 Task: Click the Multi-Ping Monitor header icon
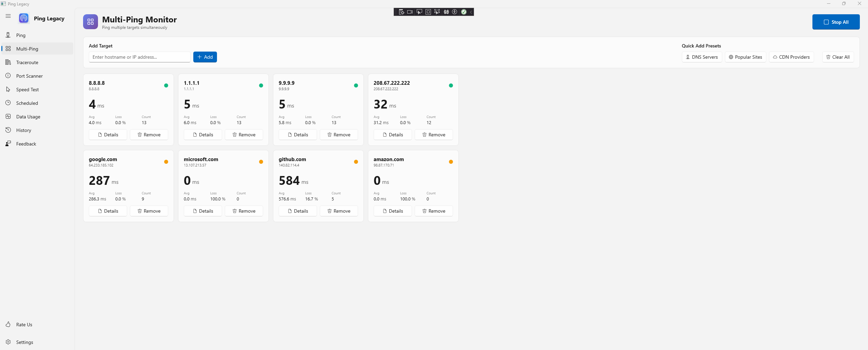click(91, 22)
